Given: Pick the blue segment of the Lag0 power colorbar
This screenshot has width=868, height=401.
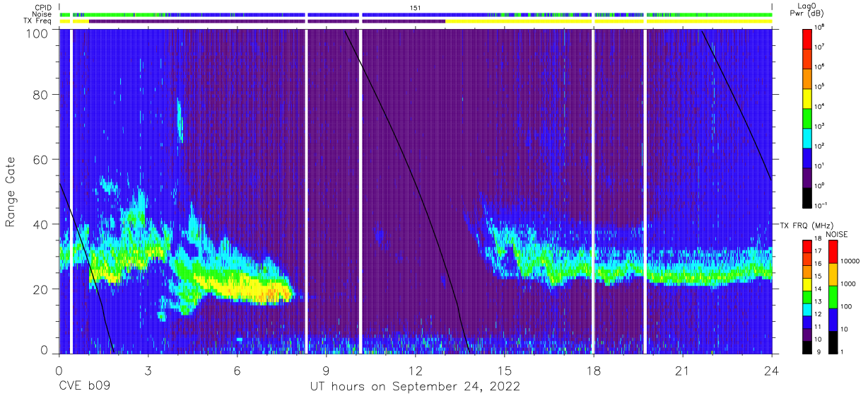Looking at the screenshot, I should [x=809, y=158].
